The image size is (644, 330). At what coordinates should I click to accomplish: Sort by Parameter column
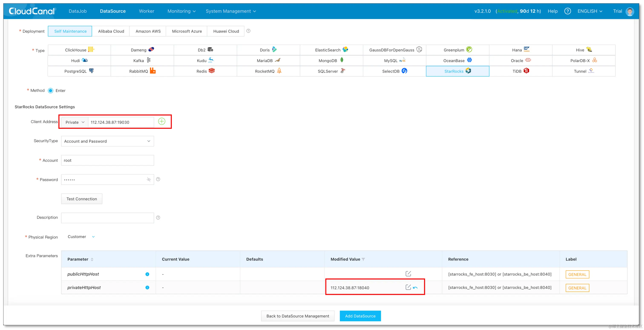tap(92, 259)
